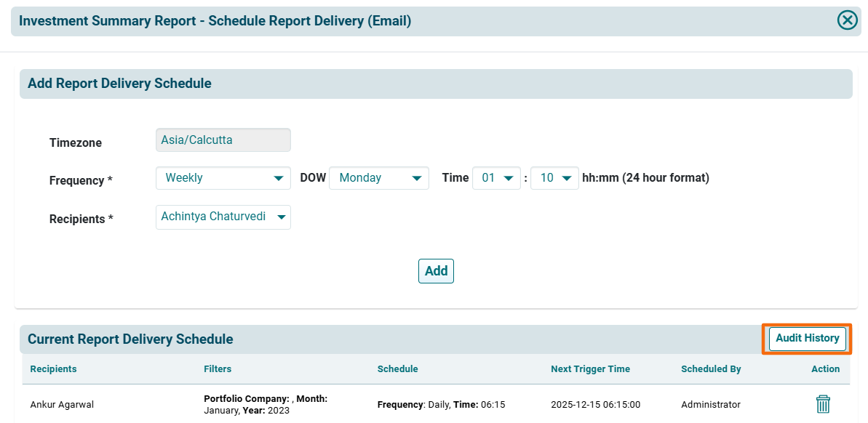The height and width of the screenshot is (423, 868).
Task: Close the Schedule Report Delivery dialog
Action: tap(847, 20)
